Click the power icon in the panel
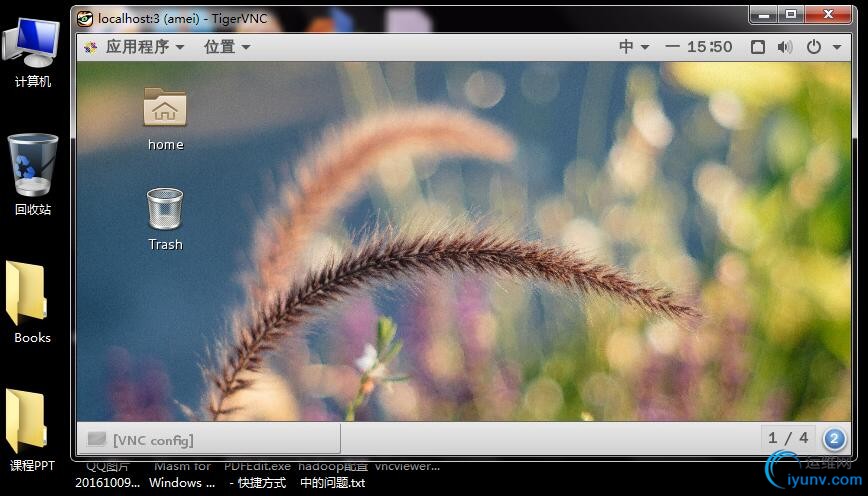The height and width of the screenshot is (496, 868). [x=814, y=47]
